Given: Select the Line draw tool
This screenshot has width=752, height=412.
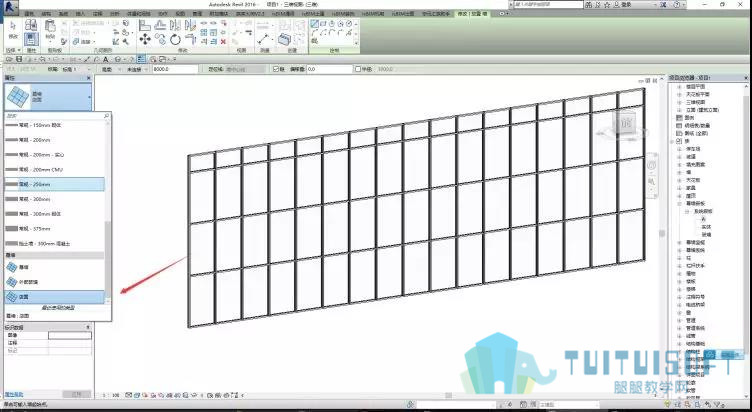Looking at the screenshot, I should coord(315,24).
